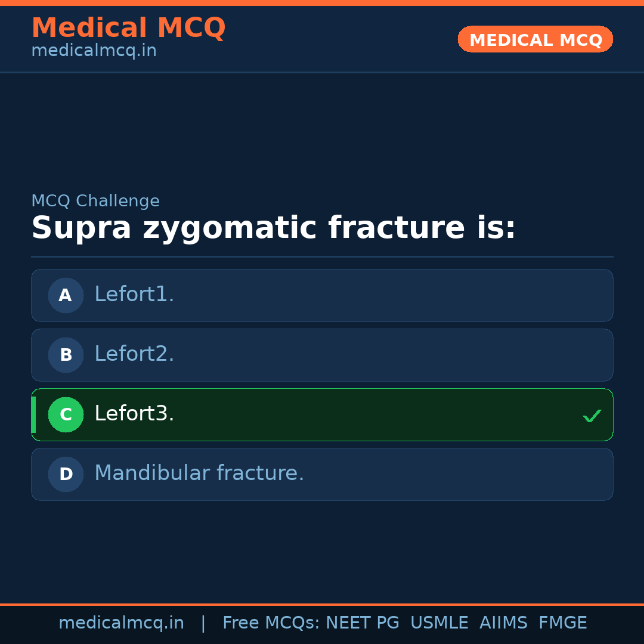Screen dimensions: 644x644
Task: Click the green checkmark on Lefort3
Action: [x=592, y=415]
